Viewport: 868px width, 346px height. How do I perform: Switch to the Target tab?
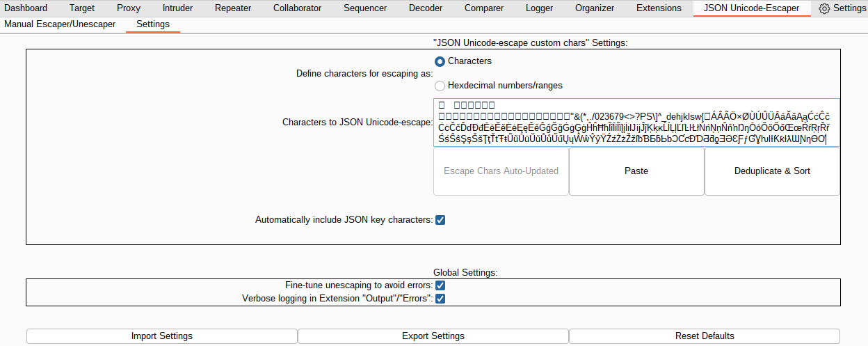tap(82, 8)
